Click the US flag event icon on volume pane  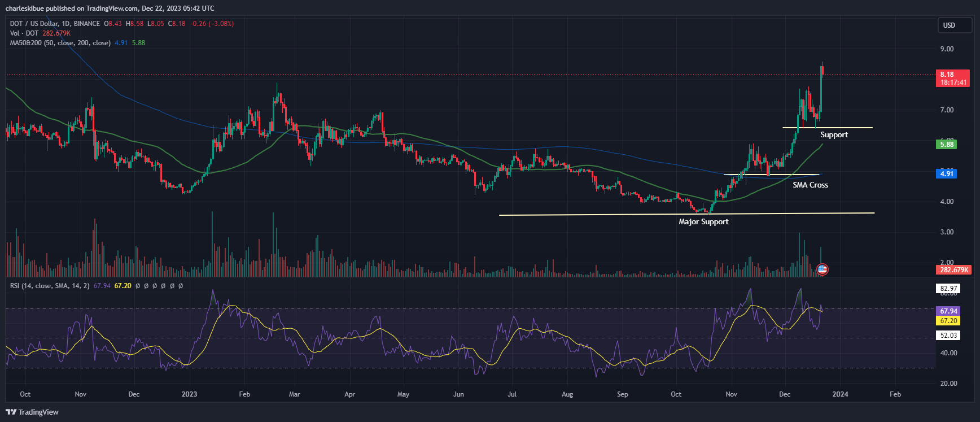(823, 269)
